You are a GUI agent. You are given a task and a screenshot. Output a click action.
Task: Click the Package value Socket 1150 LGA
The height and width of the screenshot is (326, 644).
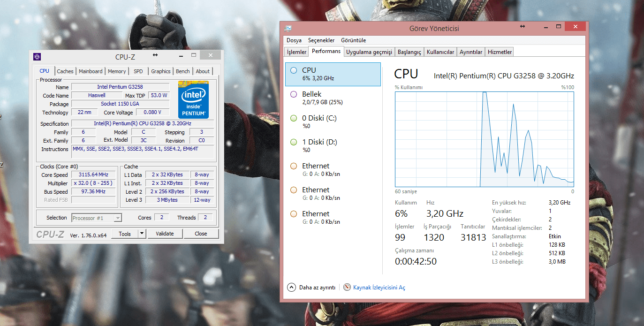120,104
